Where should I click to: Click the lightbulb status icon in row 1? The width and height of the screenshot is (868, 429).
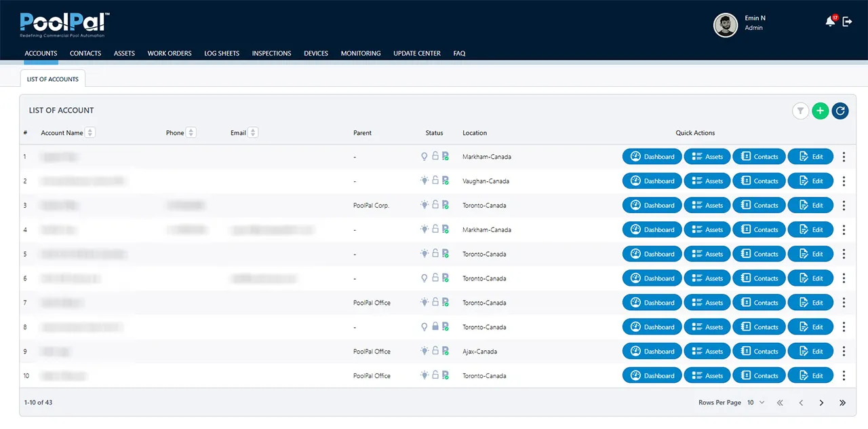(425, 157)
